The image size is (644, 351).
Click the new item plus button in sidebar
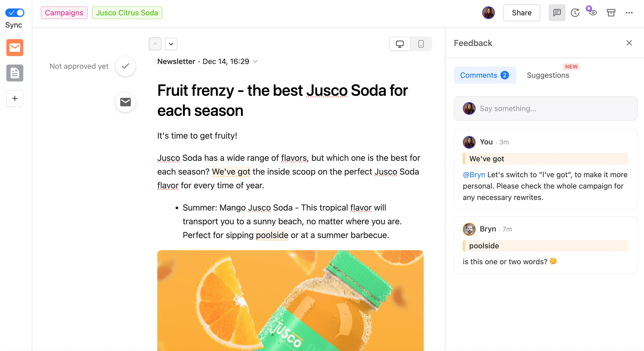coord(15,98)
